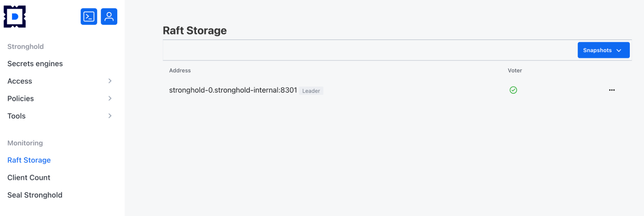644x216 pixels.
Task: Click the Leader badge
Action: (311, 91)
